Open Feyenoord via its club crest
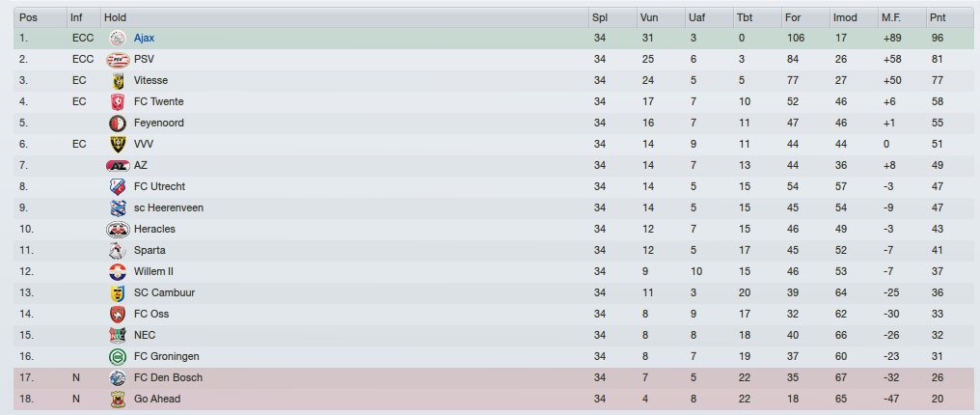 118,124
